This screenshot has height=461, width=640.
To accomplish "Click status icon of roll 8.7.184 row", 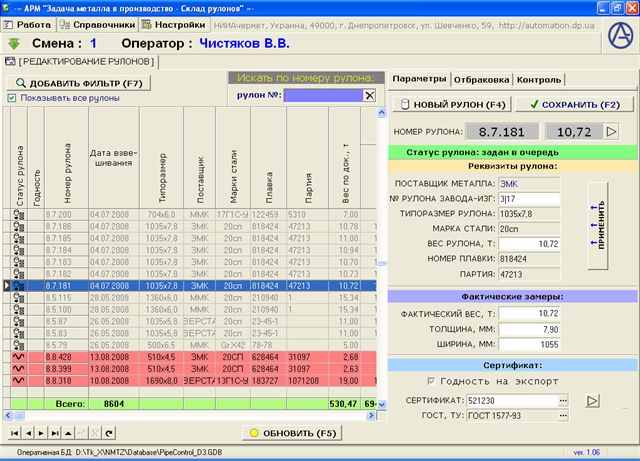I will (19, 250).
